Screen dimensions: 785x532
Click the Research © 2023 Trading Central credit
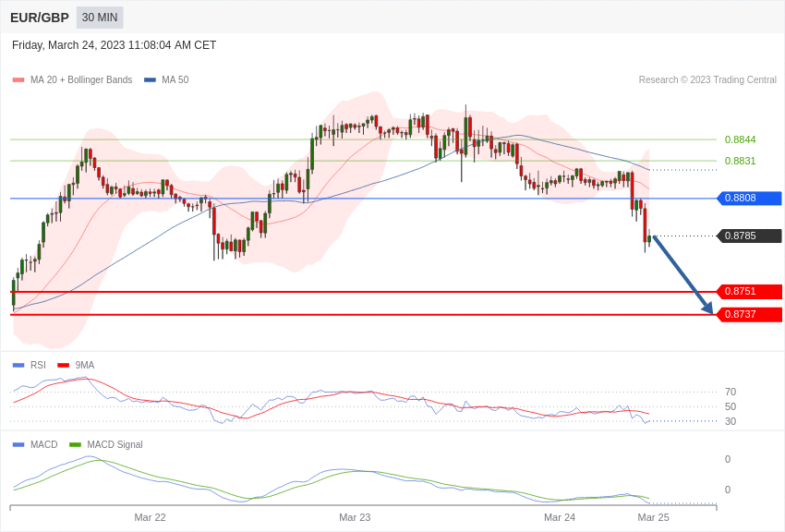[707, 79]
